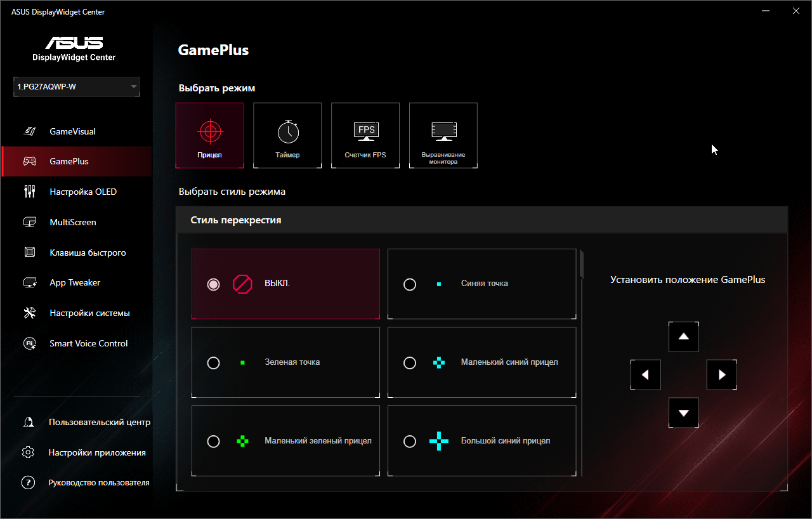Image resolution: width=812 pixels, height=519 pixels.
Task: Open Настройки приложения in the sidebar
Action: pos(76,452)
